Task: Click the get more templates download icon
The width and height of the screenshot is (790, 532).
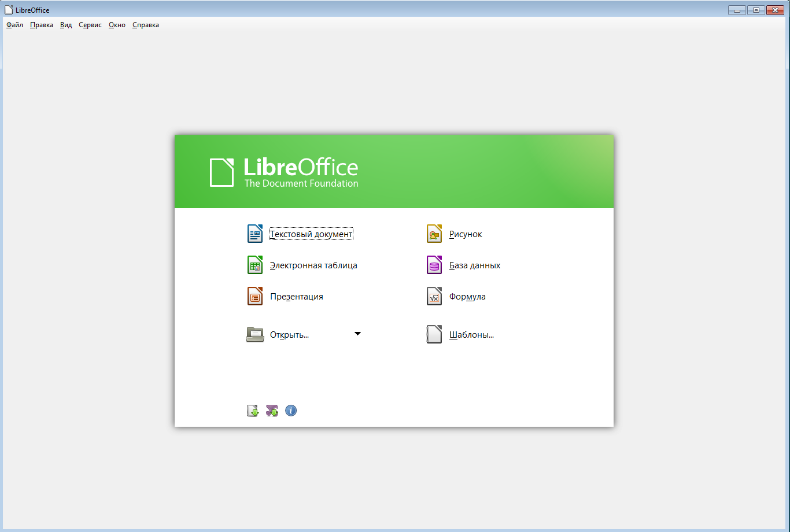Action: coord(253,411)
